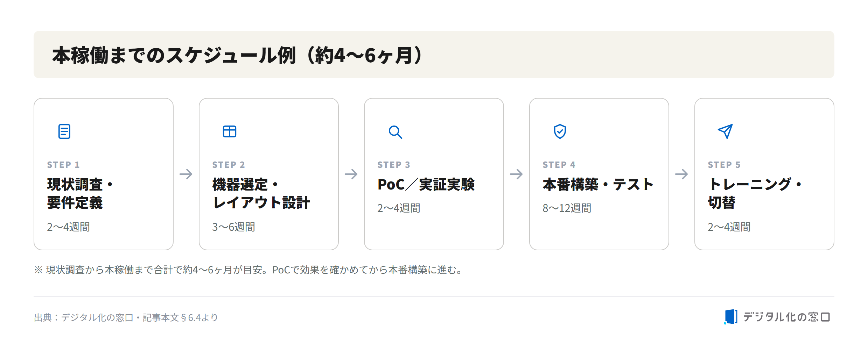Select the トレーニング・切替 heading
The height and width of the screenshot is (358, 868).
[x=755, y=194]
